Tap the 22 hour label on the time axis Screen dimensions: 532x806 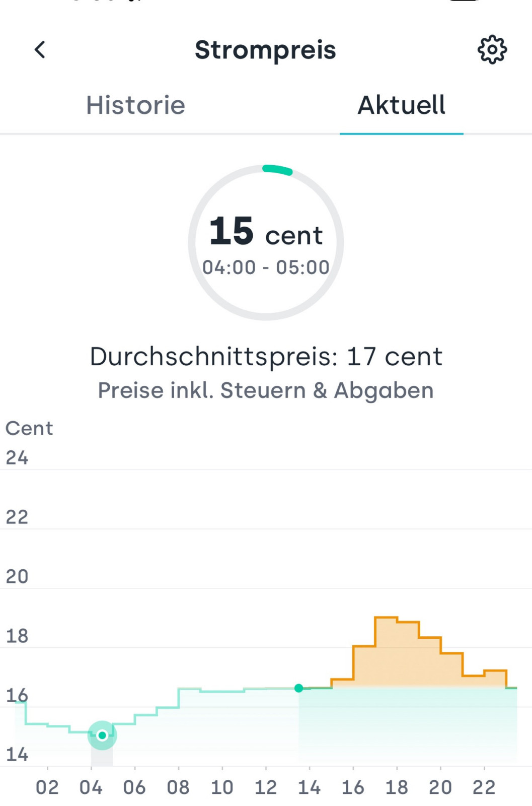click(x=484, y=787)
